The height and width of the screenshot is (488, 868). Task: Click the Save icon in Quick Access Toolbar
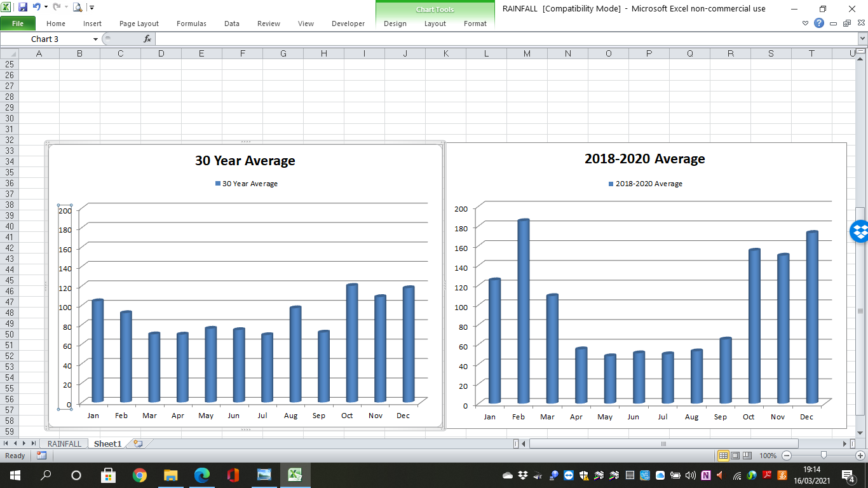(23, 8)
